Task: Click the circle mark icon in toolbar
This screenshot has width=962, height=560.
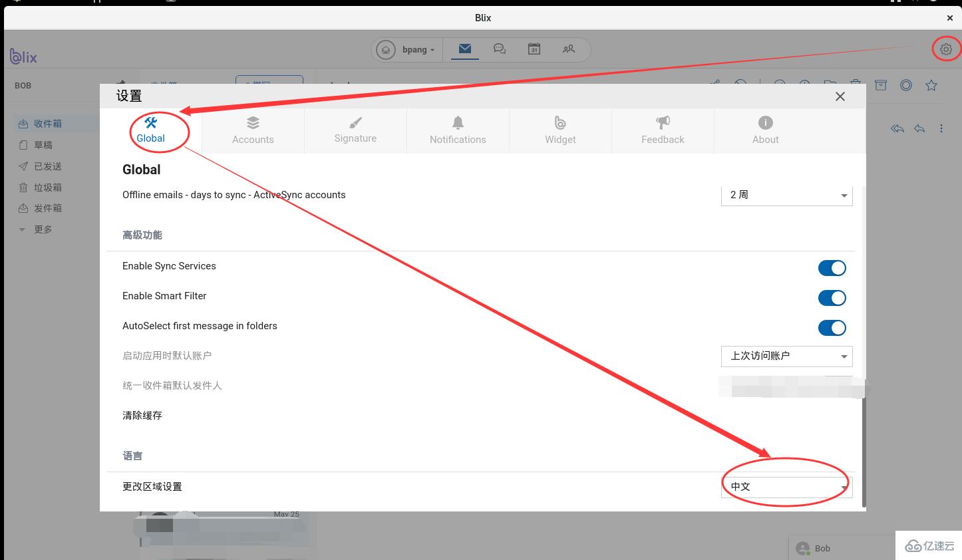Action: pyautogui.click(x=906, y=84)
